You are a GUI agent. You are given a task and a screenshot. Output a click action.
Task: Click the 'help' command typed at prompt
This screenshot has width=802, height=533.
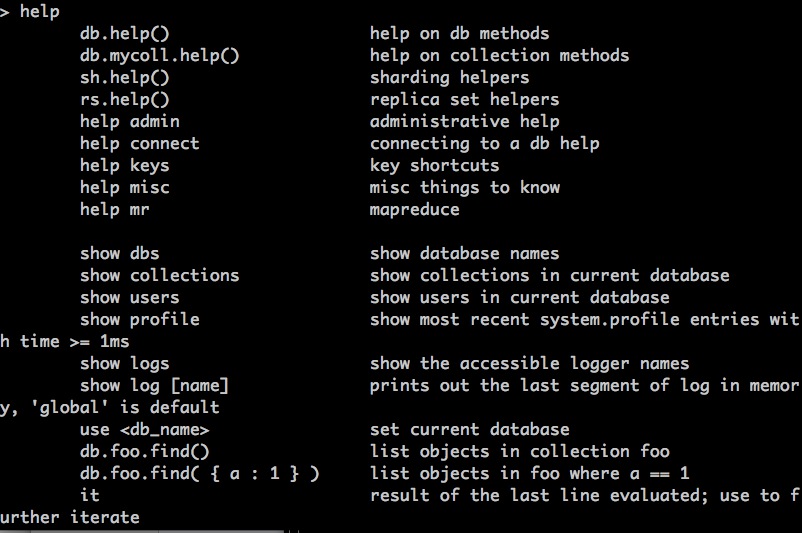pyautogui.click(x=39, y=11)
